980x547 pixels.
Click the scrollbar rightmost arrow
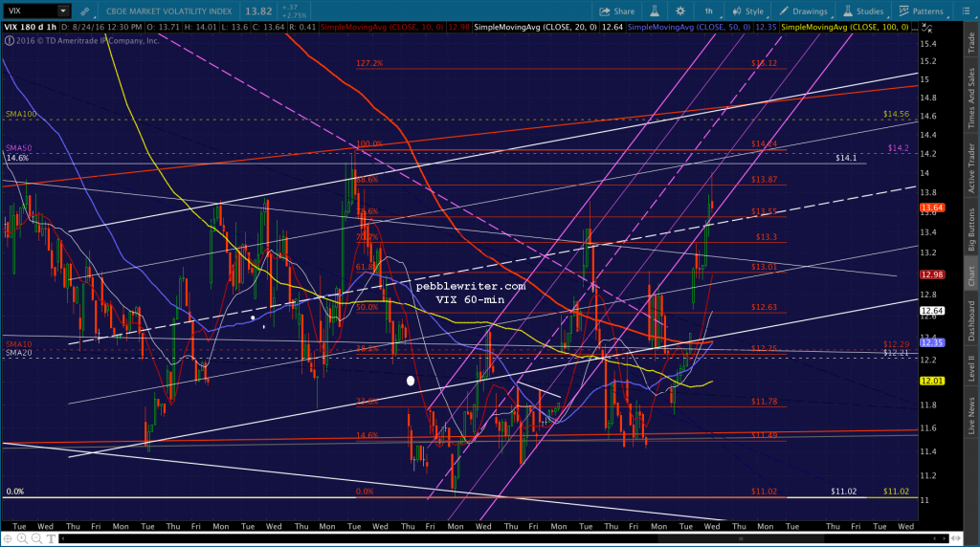(x=943, y=538)
